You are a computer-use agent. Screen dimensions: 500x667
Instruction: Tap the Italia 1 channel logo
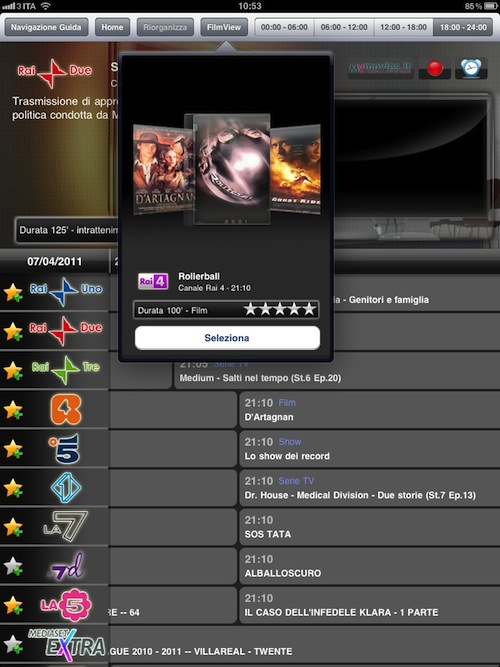click(66, 487)
